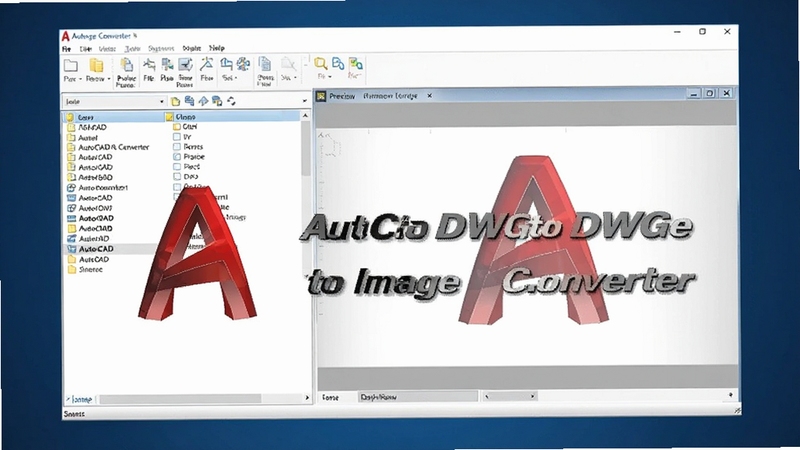The image size is (800, 450).
Task: Click the green arrow document toolbar icon
Action: click(x=167, y=64)
